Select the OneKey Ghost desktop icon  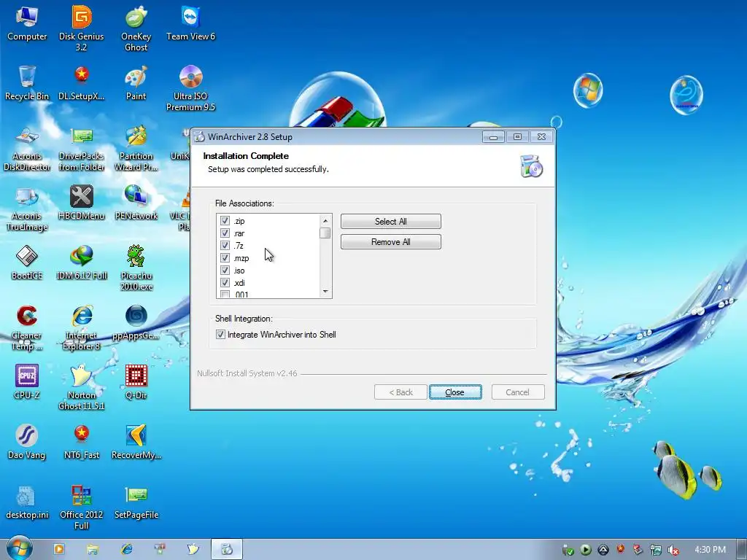tap(136, 28)
